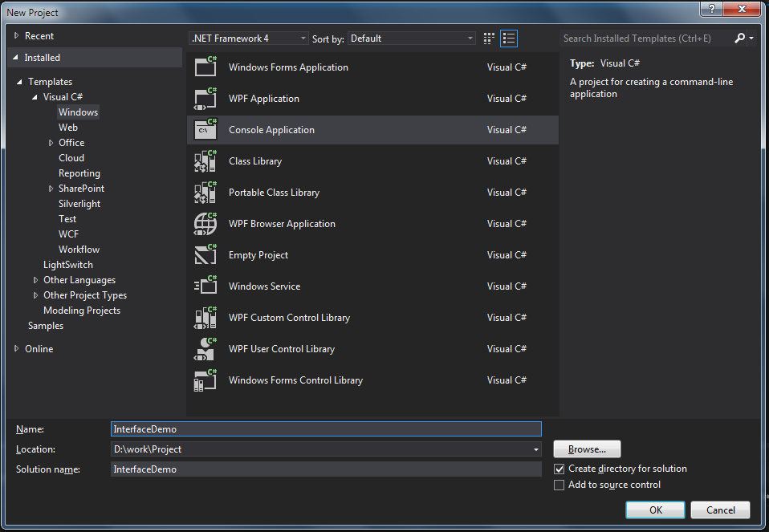Pick the Class Library template icon
Viewport: 769px width, 532px height.
(x=205, y=160)
